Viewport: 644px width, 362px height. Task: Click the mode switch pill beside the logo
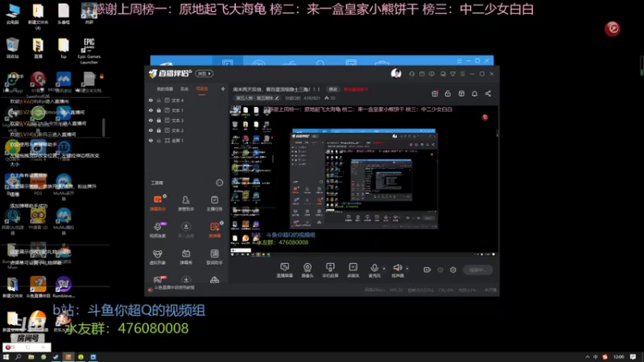coord(204,73)
